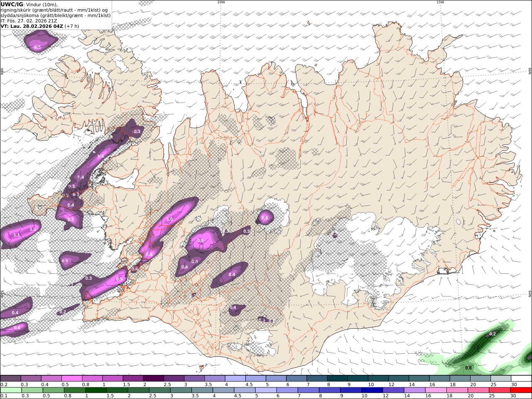The image size is (532, 399).
Task: Click the '0.7' snowfall value on the map
Action: 71,219
